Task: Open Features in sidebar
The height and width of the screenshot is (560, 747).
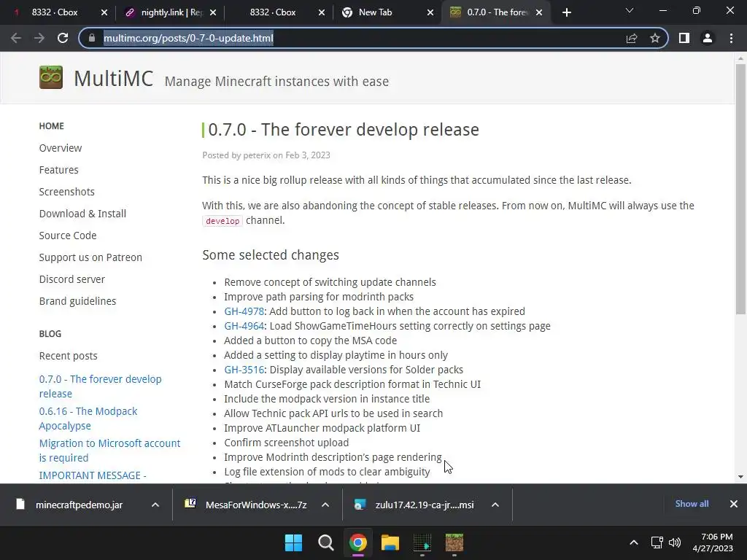Action: pyautogui.click(x=58, y=170)
